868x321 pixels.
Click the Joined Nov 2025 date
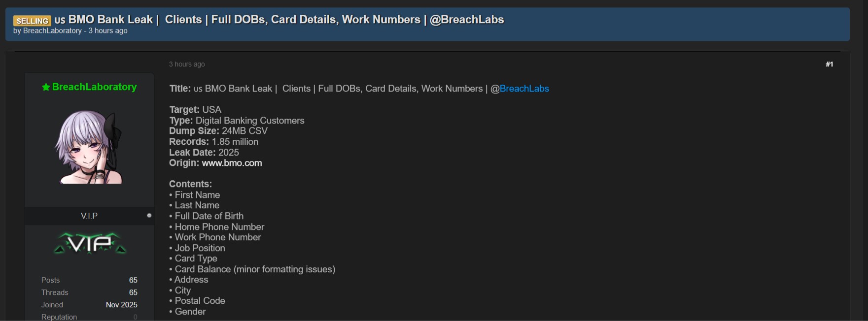[x=121, y=305]
